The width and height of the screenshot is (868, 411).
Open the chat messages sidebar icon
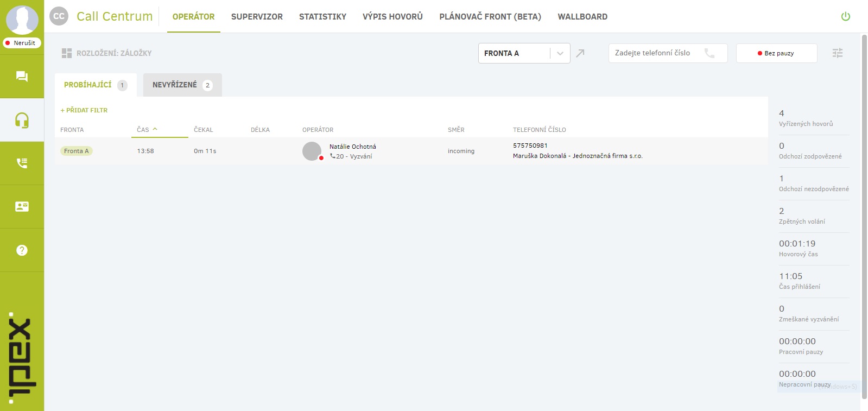click(x=22, y=77)
